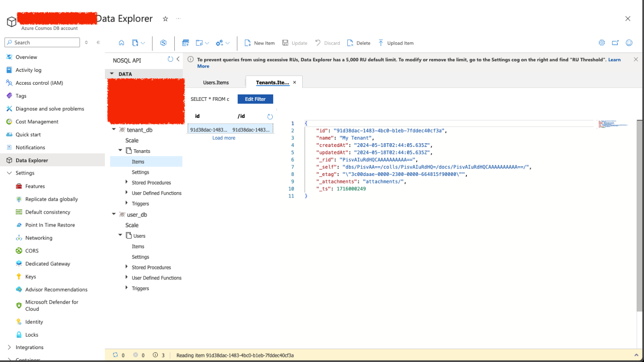Dismiss the RU threshold info banner
Viewport: 644px width, 362px height.
click(636, 59)
